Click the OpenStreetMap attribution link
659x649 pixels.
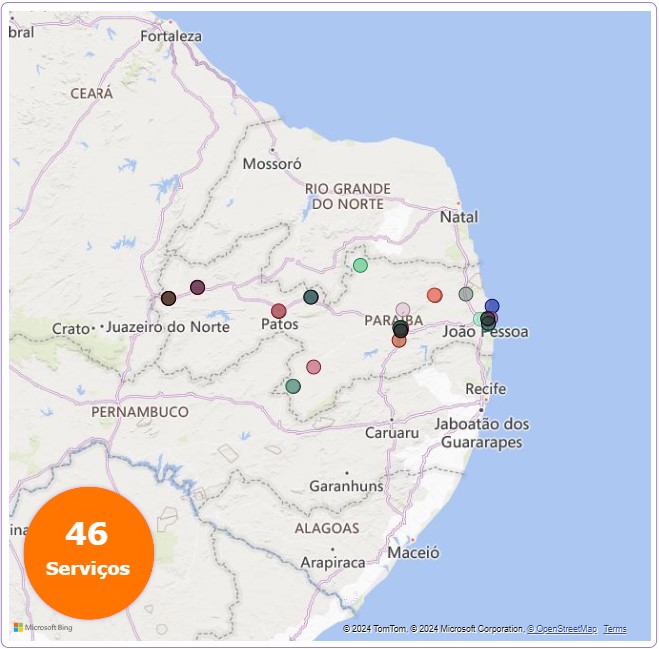coord(562,629)
